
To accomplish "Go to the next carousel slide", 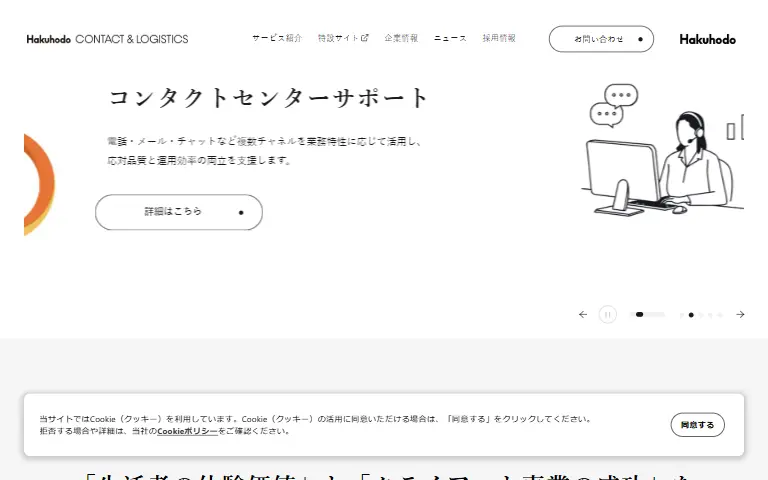I will (x=740, y=314).
